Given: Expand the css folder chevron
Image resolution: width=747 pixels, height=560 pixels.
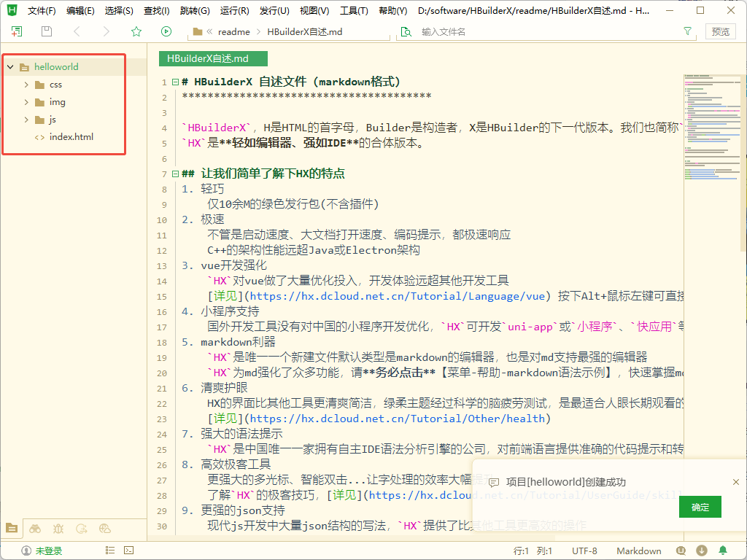Looking at the screenshot, I should (x=26, y=85).
